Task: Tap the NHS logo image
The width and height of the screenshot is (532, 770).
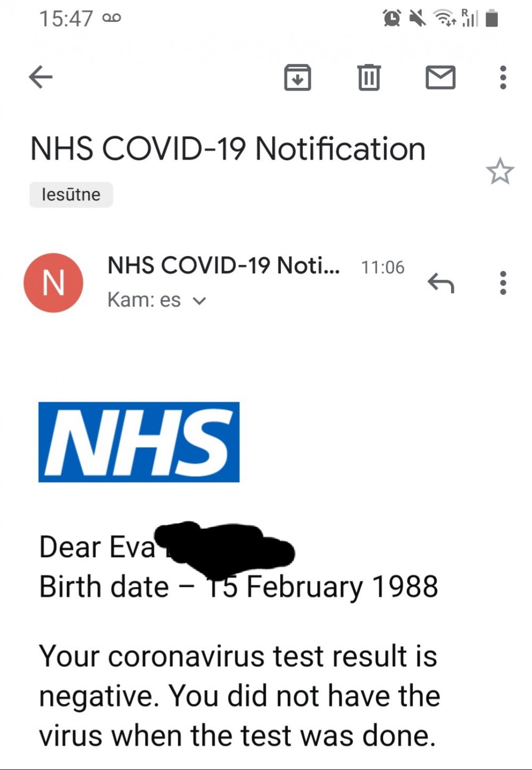Action: [x=139, y=442]
